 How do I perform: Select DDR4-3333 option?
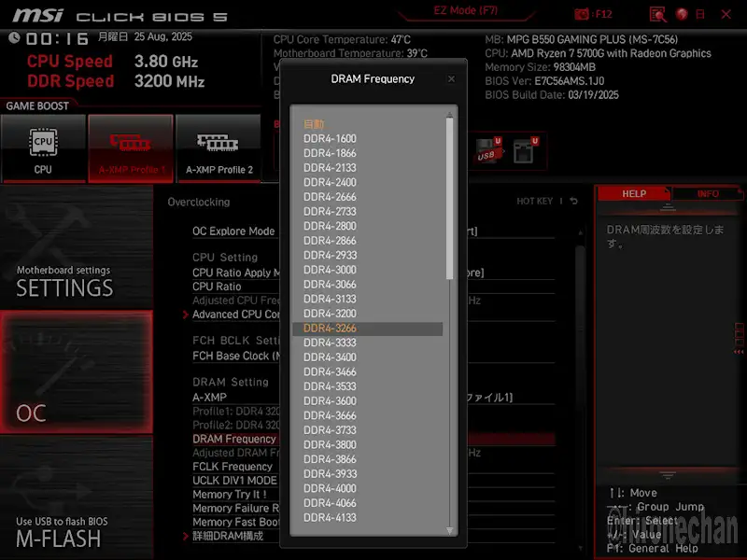(x=330, y=343)
